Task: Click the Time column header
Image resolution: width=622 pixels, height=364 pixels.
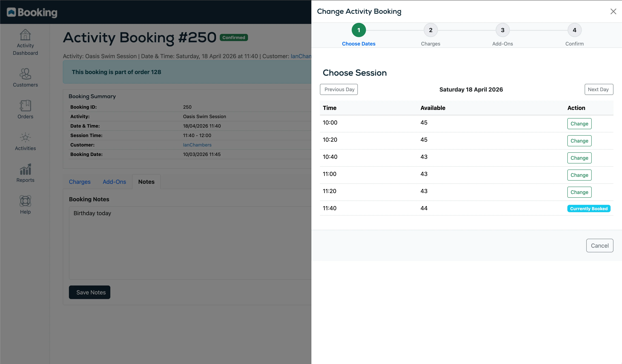Action: [330, 108]
